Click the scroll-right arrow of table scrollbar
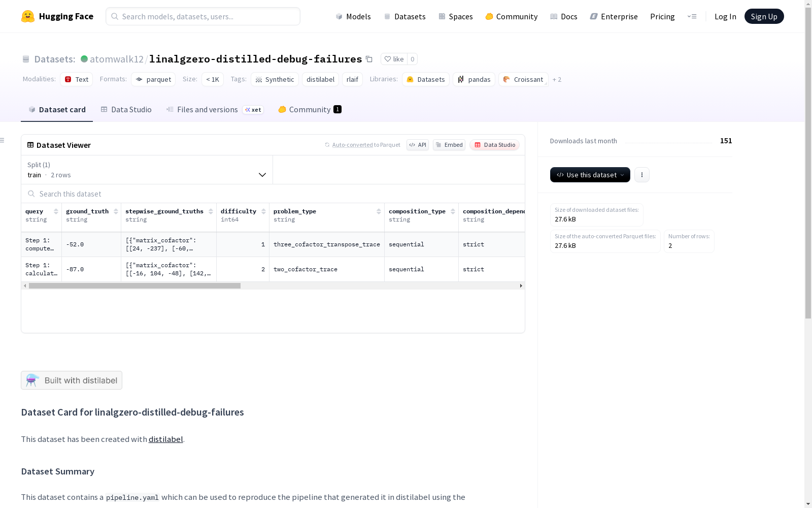This screenshot has width=812, height=508. (x=521, y=285)
